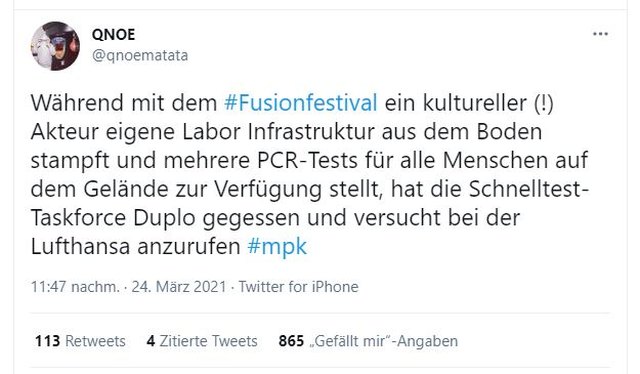640x374 pixels.
Task: Click the word Verfügung in the tweet
Action: coord(268,189)
